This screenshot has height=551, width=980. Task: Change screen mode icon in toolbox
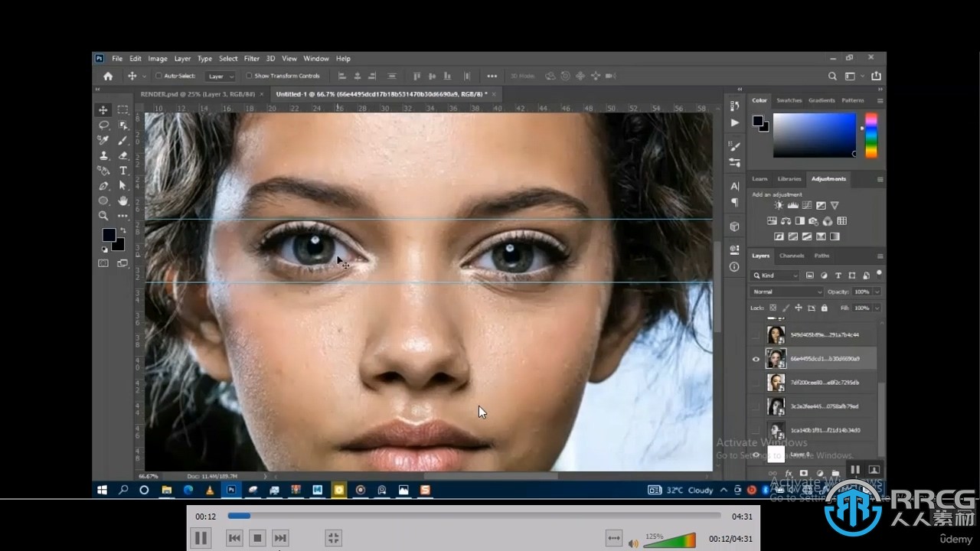pos(122,263)
